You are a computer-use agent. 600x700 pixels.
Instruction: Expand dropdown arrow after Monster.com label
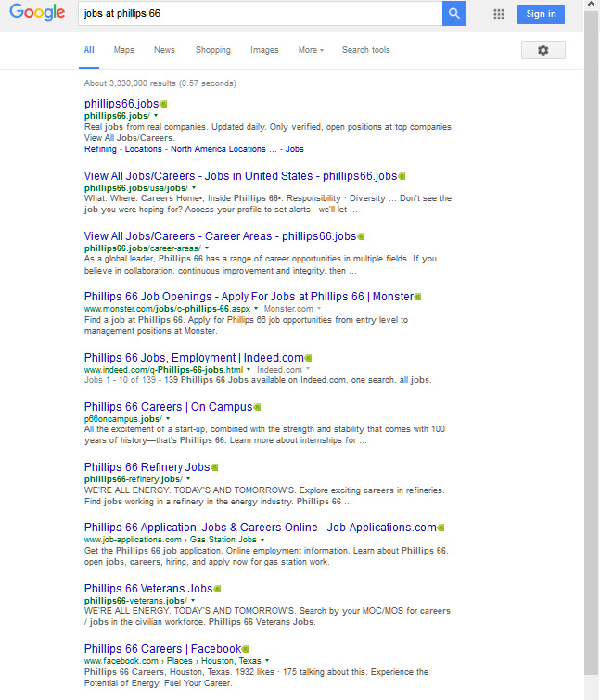click(x=319, y=309)
